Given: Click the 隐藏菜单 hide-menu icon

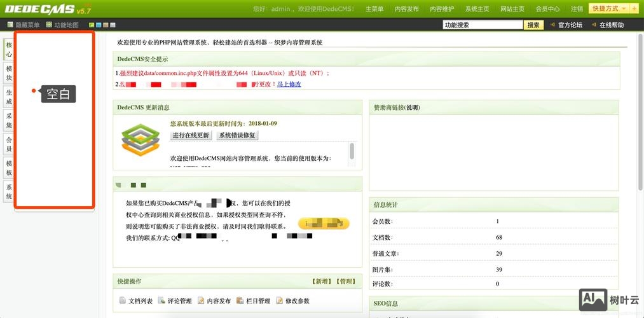Looking at the screenshot, I should (11, 25).
